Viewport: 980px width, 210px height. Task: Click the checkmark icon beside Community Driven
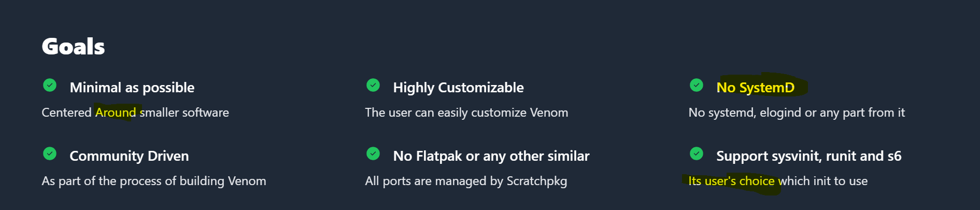50,153
